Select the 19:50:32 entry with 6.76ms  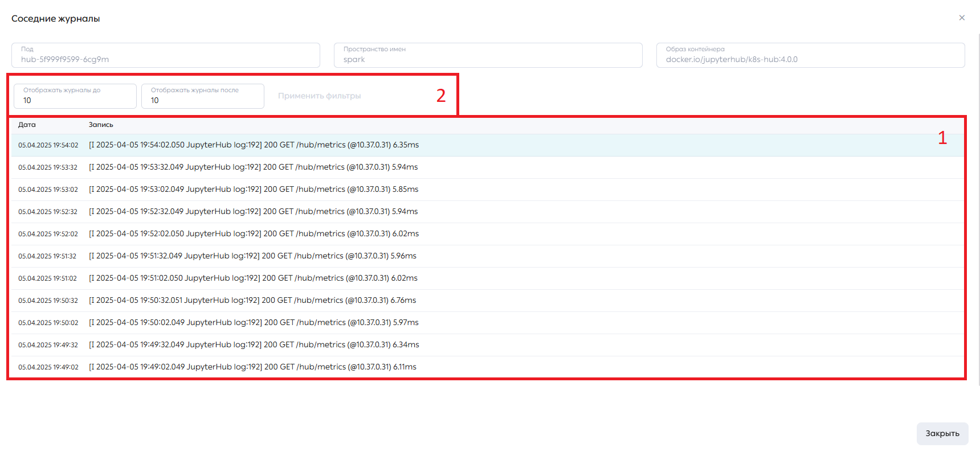coord(487,301)
